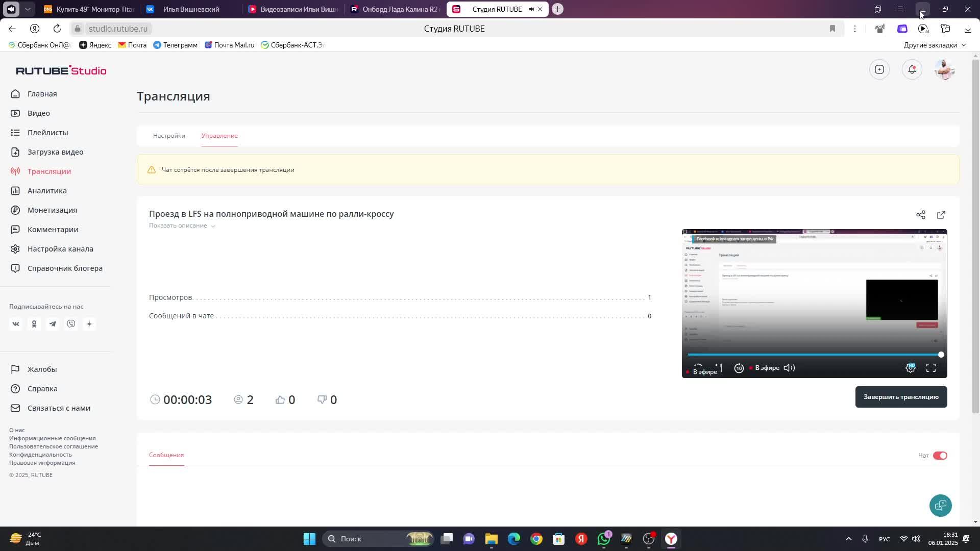The image size is (980, 551).
Task: Expand the Other bookmarks folder
Action: pyautogui.click(x=934, y=45)
